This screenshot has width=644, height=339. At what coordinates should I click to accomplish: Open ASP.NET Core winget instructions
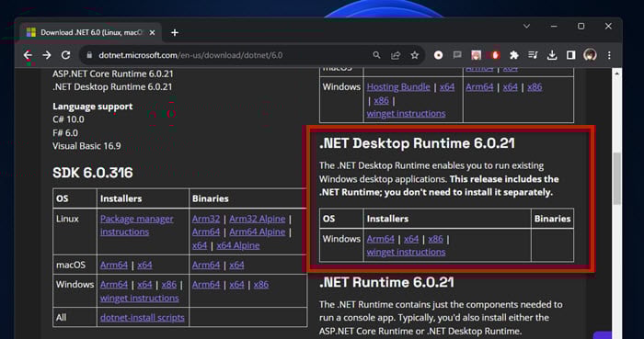click(x=406, y=114)
